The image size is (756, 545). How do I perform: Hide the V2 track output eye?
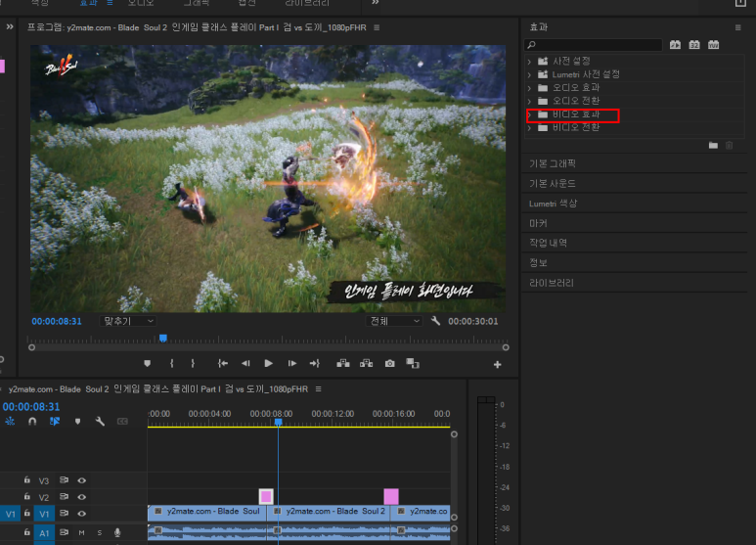coord(82,497)
